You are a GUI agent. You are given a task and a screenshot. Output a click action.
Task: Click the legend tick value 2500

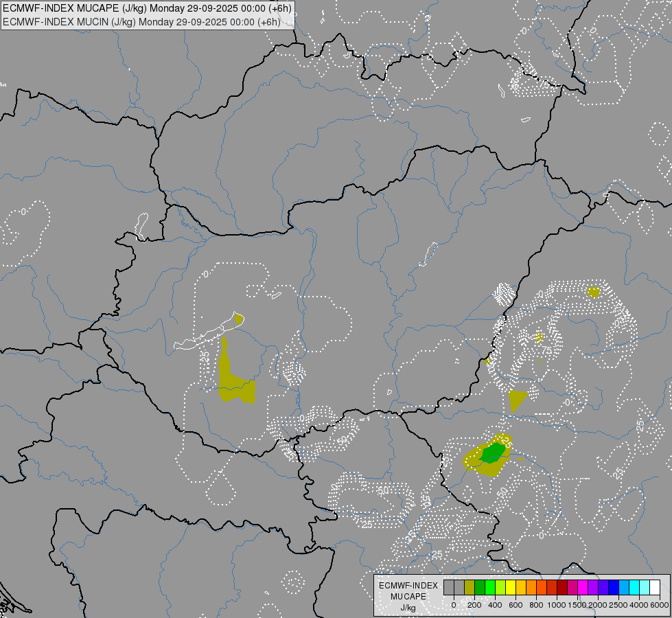pos(618,605)
